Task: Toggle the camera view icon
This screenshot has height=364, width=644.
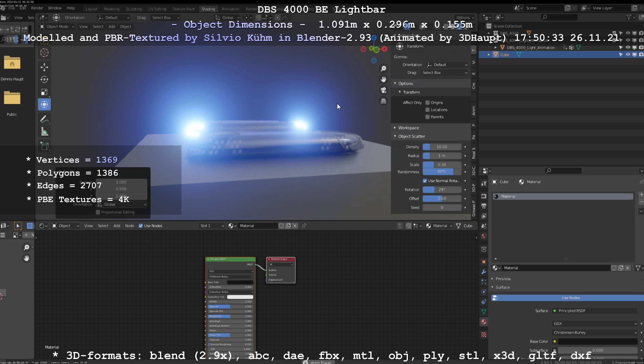Action: pyautogui.click(x=383, y=90)
